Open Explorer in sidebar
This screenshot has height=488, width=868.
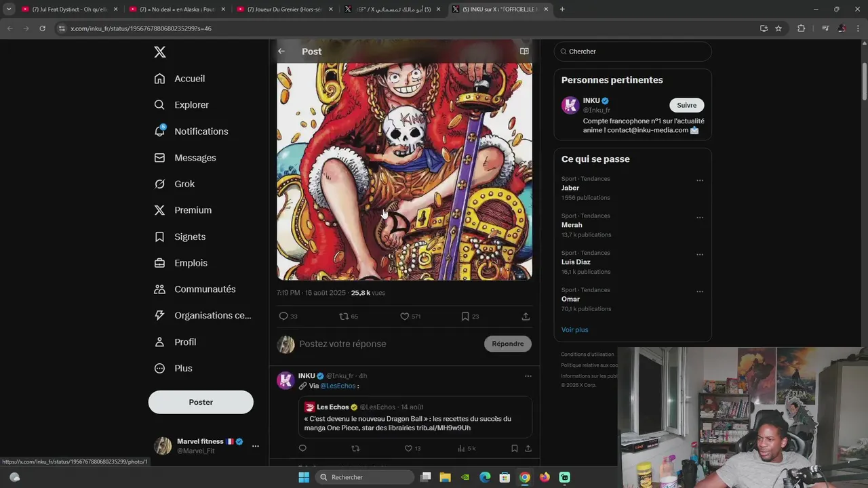pos(182,105)
